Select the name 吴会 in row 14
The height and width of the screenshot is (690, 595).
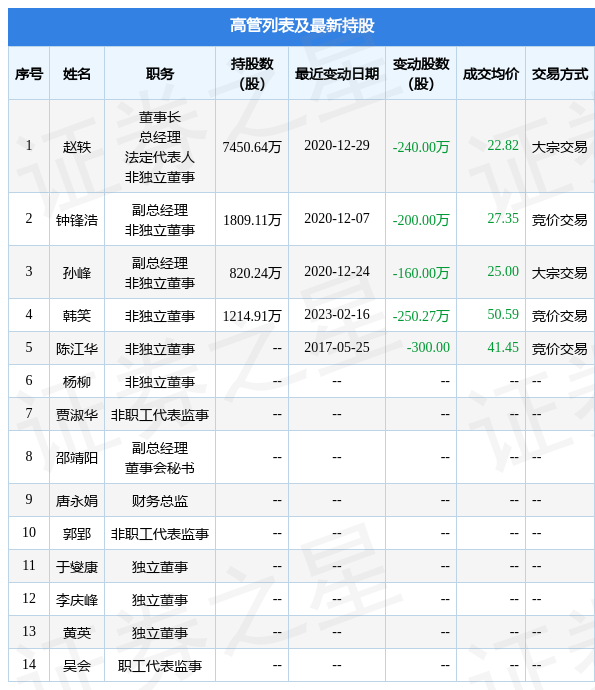coord(77,665)
